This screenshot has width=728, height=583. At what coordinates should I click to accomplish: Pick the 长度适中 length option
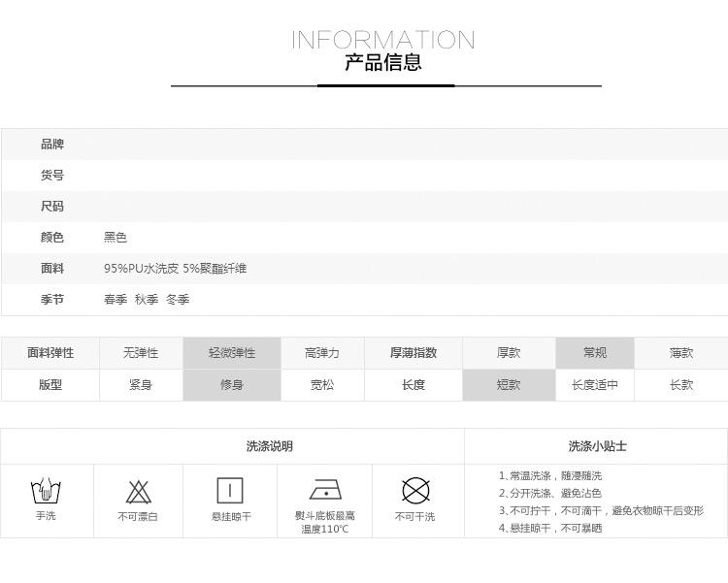(x=595, y=385)
